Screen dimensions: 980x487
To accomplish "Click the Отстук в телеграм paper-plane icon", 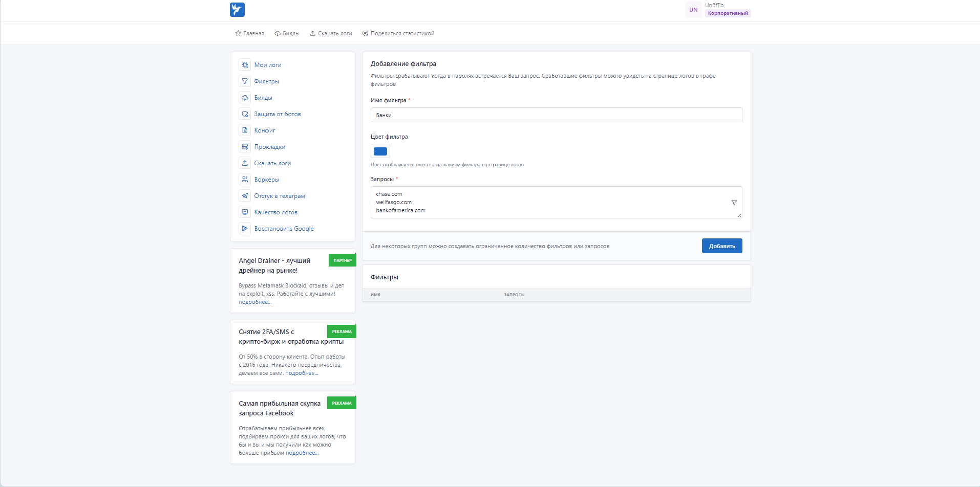I will (245, 196).
